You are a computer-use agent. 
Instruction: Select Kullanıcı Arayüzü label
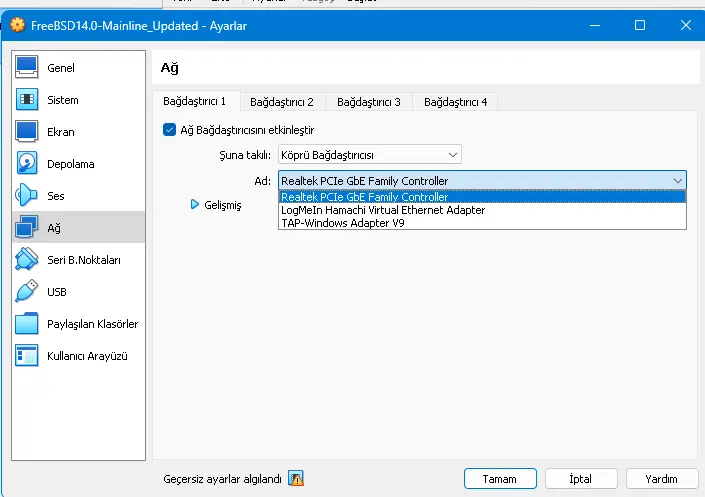pos(87,356)
